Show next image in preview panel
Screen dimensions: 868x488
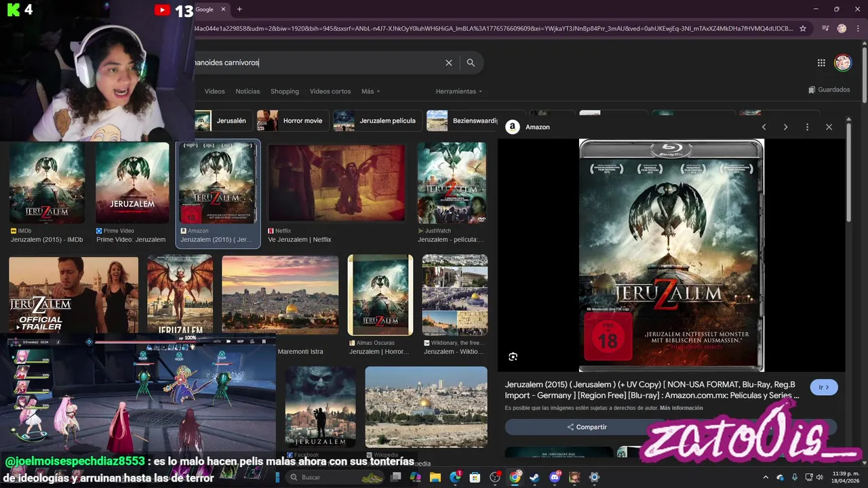click(785, 127)
